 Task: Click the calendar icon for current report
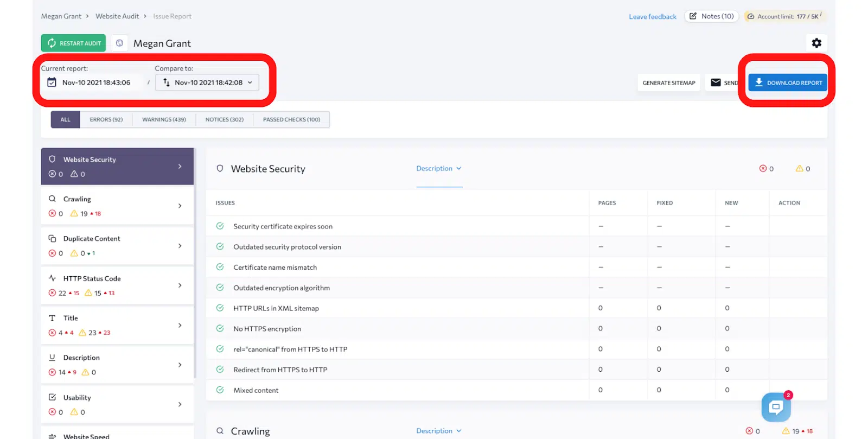point(52,82)
